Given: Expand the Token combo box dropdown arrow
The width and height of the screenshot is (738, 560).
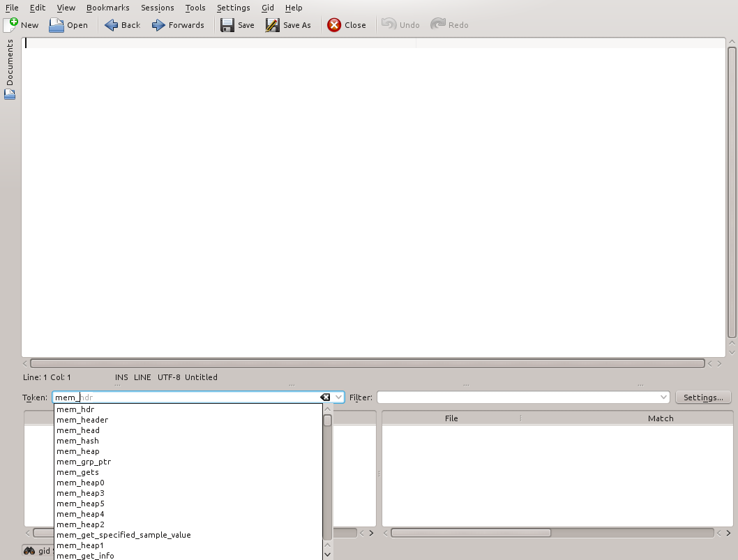Looking at the screenshot, I should (x=339, y=398).
